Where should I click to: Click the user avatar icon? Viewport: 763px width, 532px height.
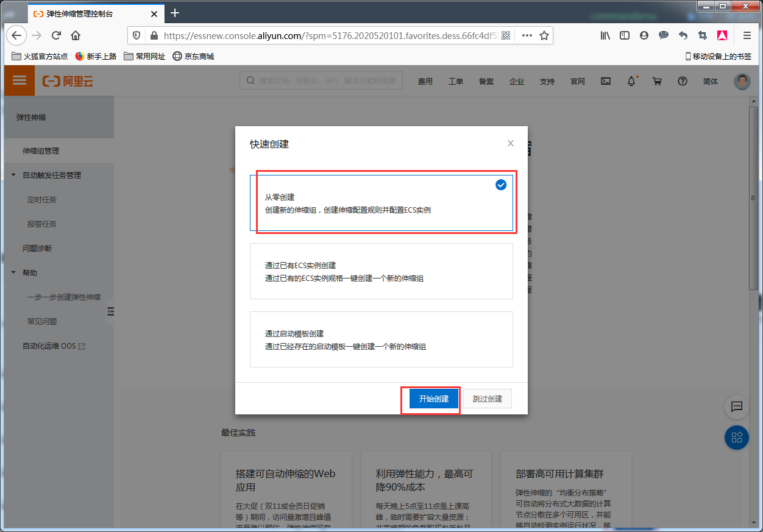(x=742, y=81)
